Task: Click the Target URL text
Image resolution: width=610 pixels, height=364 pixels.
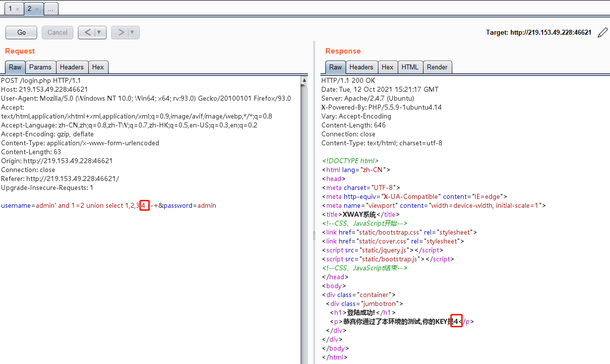Action: click(x=539, y=32)
